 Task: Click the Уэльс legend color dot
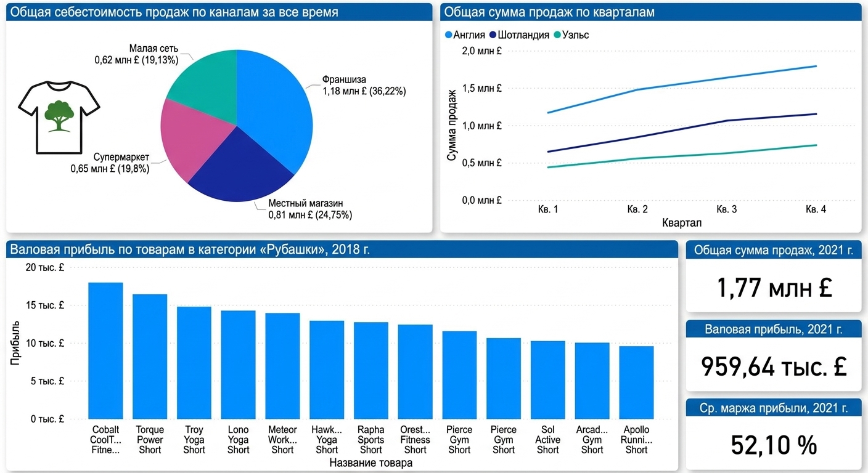tap(557, 35)
